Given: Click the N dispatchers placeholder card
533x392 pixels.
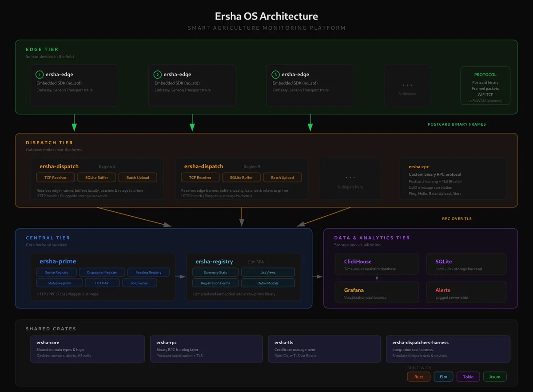Looking at the screenshot, I should click(x=350, y=179).
